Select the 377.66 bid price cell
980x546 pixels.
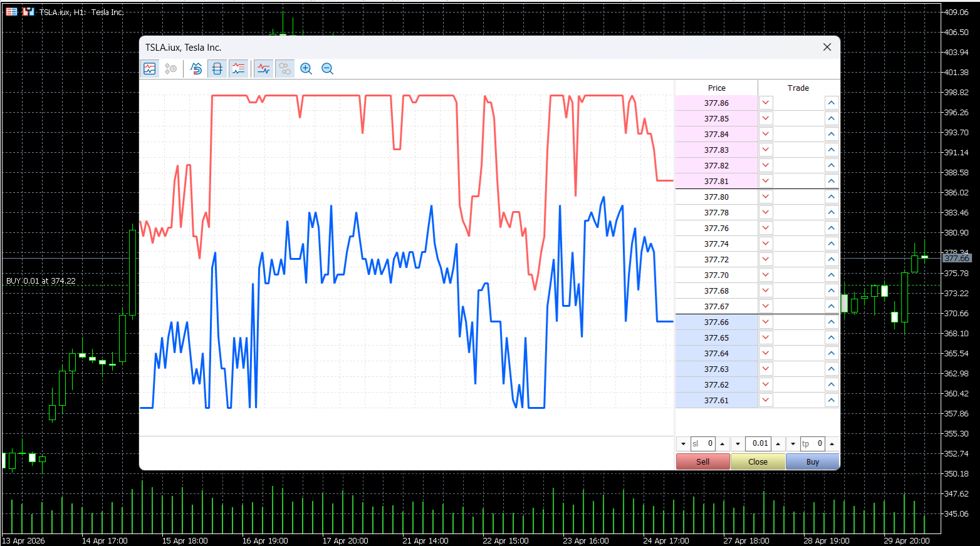[716, 322]
